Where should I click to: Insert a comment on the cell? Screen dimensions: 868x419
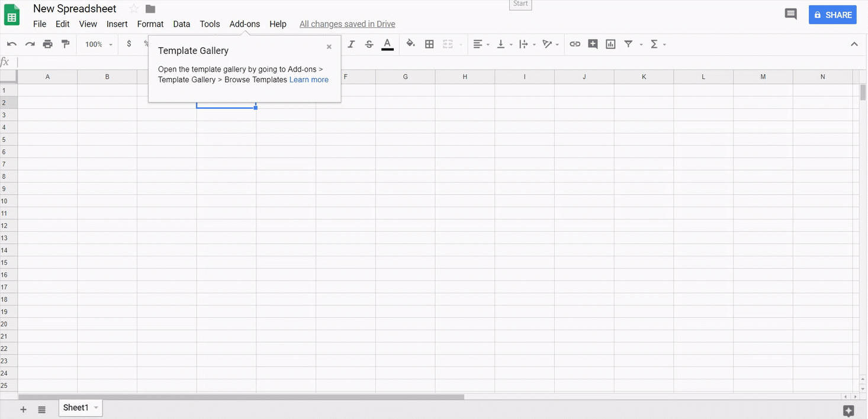[593, 44]
